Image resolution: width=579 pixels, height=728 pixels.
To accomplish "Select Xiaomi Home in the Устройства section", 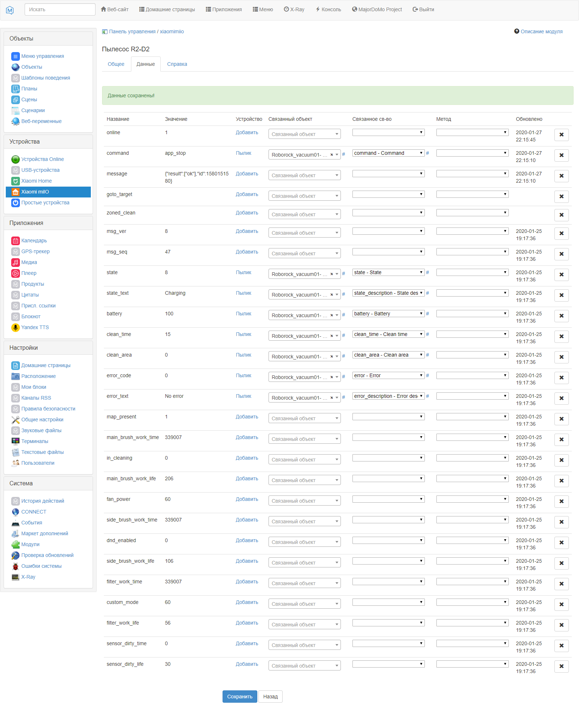I will pos(36,181).
